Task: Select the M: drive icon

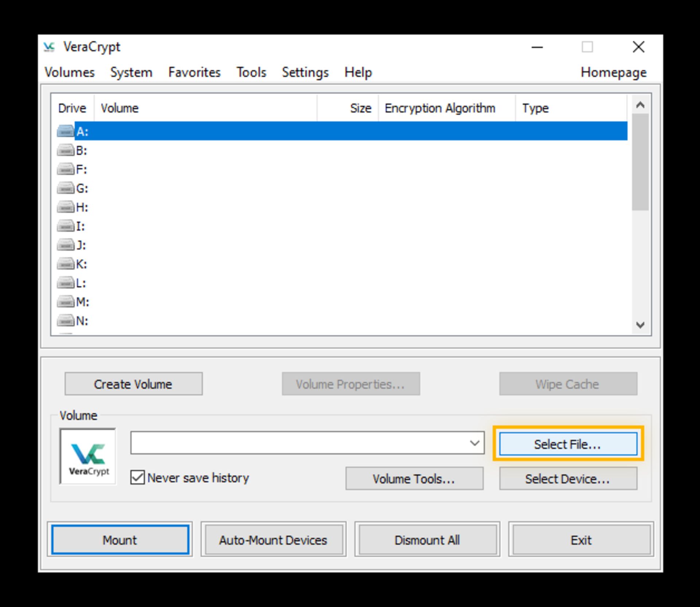Action: (66, 302)
